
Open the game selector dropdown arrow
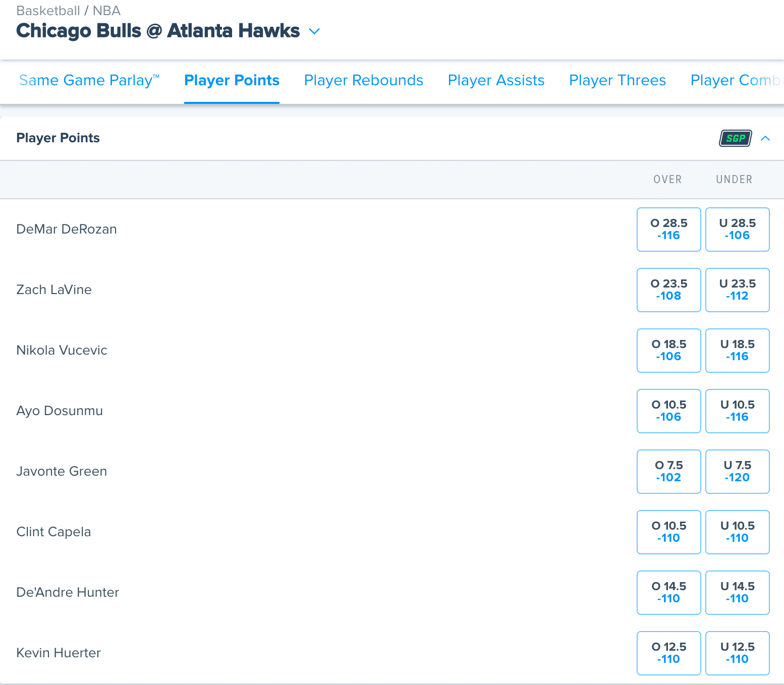pos(314,31)
